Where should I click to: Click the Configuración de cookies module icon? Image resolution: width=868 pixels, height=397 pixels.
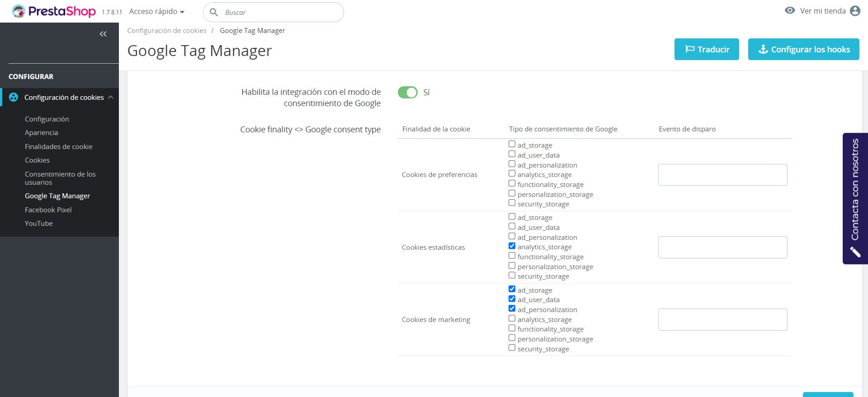(14, 97)
